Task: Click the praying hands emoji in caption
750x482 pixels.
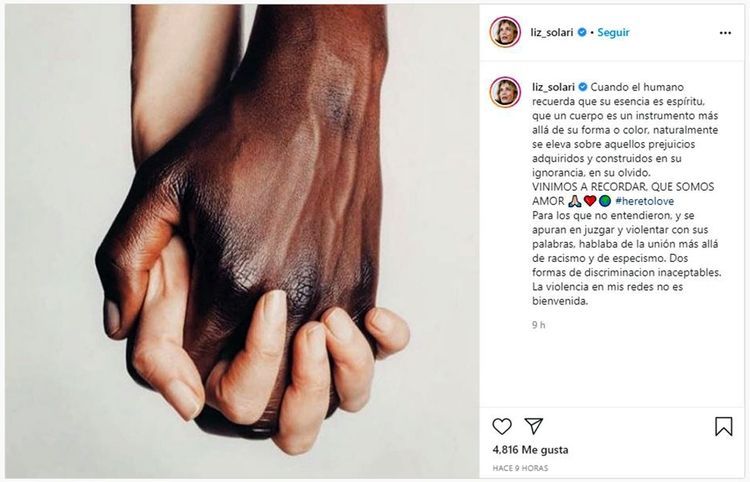Action: point(575,201)
